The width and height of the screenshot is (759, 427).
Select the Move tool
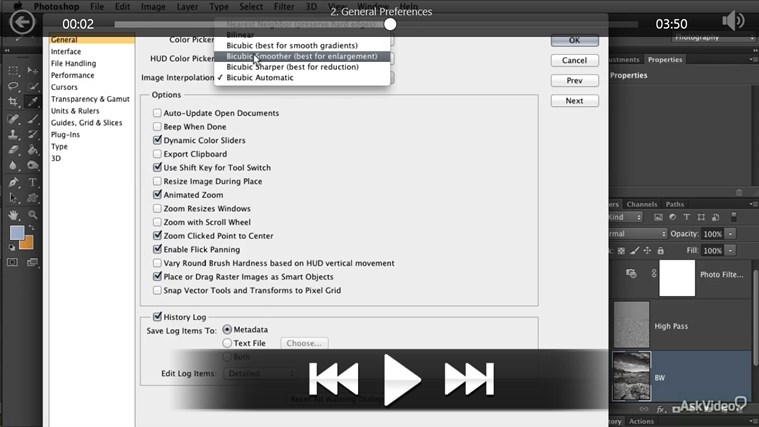pyautogui.click(x=32, y=71)
